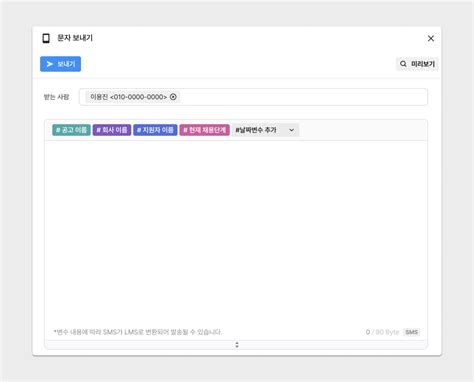This screenshot has height=382, width=474.
Task: Insert the # 회사 이름 variable tag
Action: 112,130
